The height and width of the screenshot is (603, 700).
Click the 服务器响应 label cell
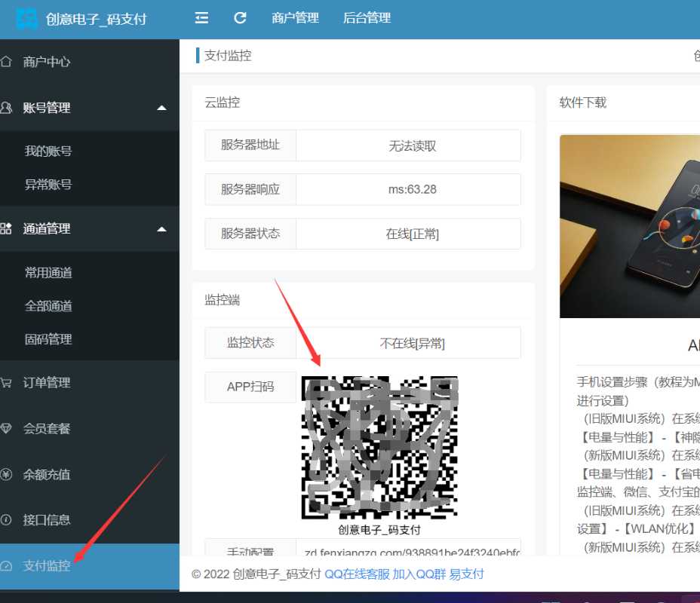tap(250, 189)
